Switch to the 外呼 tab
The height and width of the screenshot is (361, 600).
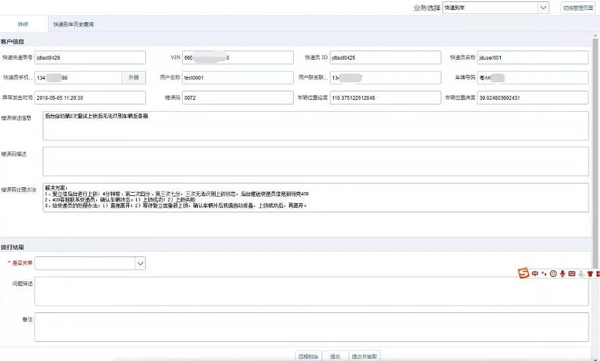[x=23, y=24]
